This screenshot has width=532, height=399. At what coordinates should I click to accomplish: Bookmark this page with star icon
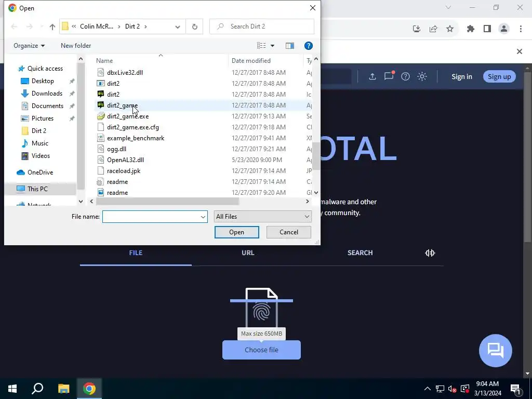click(449, 29)
